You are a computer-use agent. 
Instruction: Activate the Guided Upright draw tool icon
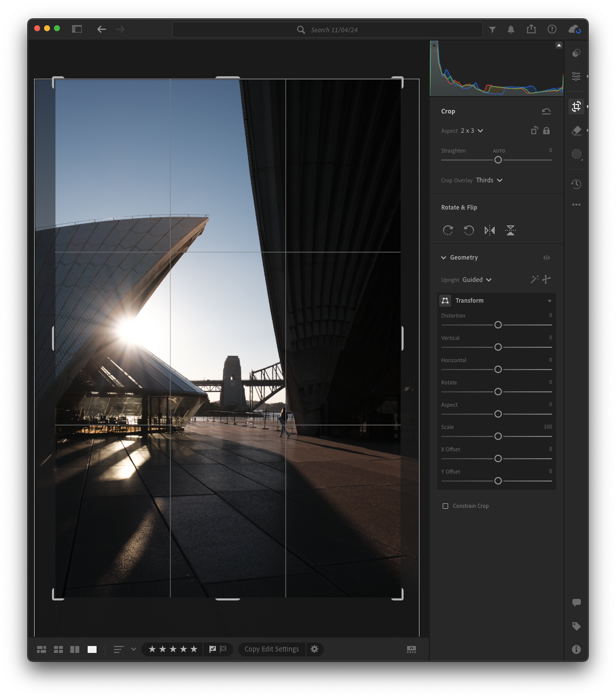(x=547, y=279)
